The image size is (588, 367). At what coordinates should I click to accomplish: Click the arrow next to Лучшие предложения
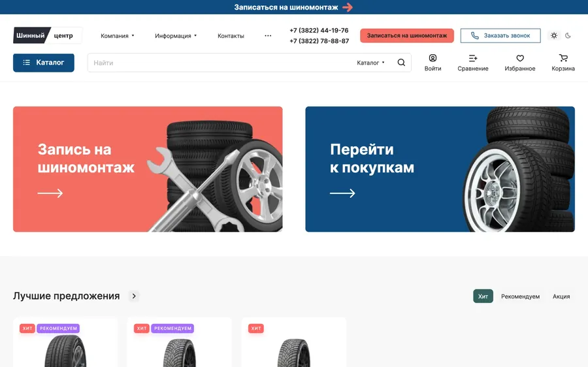click(x=134, y=296)
